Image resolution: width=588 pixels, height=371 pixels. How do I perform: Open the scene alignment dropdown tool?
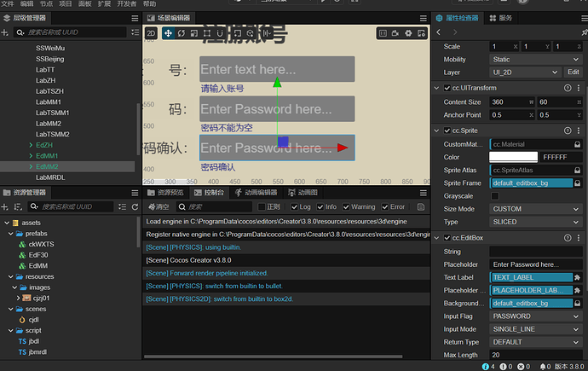point(267,33)
